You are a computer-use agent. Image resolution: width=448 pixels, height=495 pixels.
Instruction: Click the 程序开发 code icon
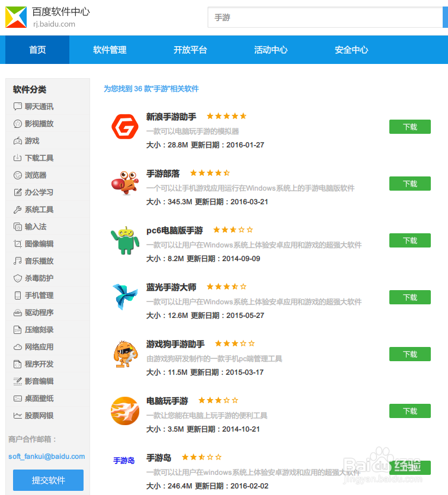point(18,364)
